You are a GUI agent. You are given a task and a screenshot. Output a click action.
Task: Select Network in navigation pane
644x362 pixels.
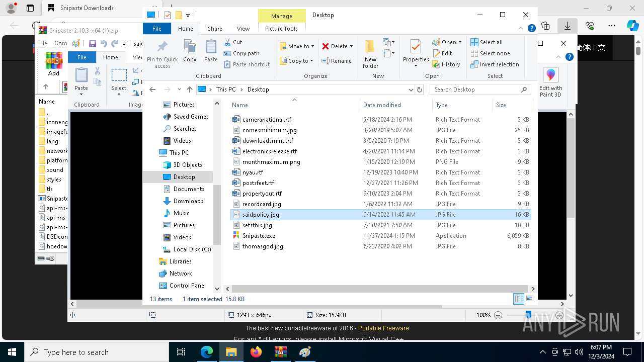coord(180,274)
